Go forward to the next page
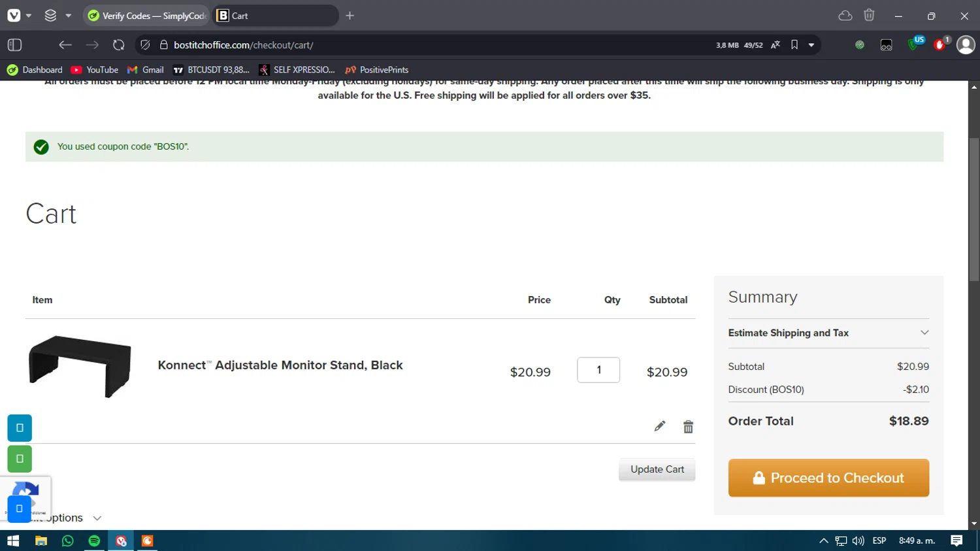This screenshot has height=551, width=980. point(92,45)
